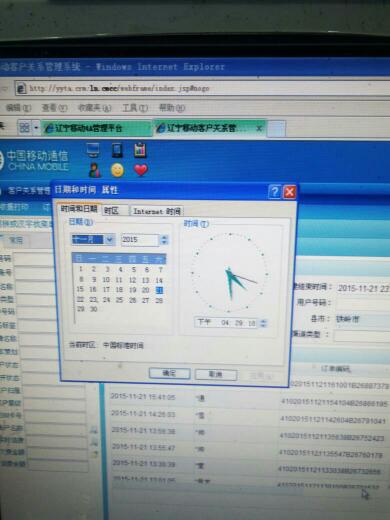Screen dimensions: 390x520
Task: Click the 取消 button
Action: point(216,374)
